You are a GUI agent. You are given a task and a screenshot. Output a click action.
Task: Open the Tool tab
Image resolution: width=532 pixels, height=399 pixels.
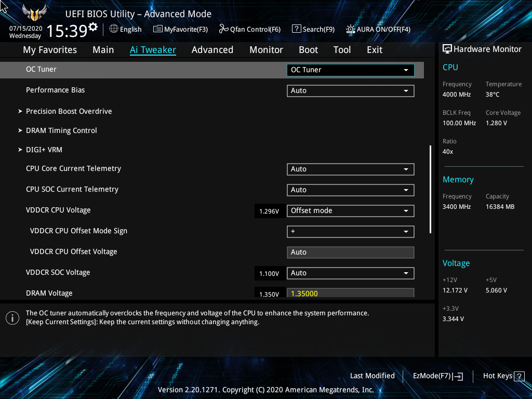point(342,50)
